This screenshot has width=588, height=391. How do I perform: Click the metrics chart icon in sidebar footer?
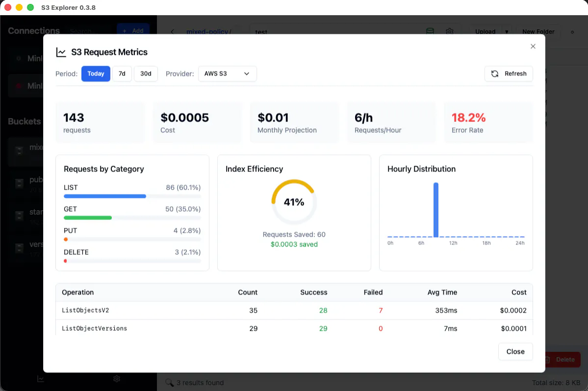pyautogui.click(x=41, y=379)
